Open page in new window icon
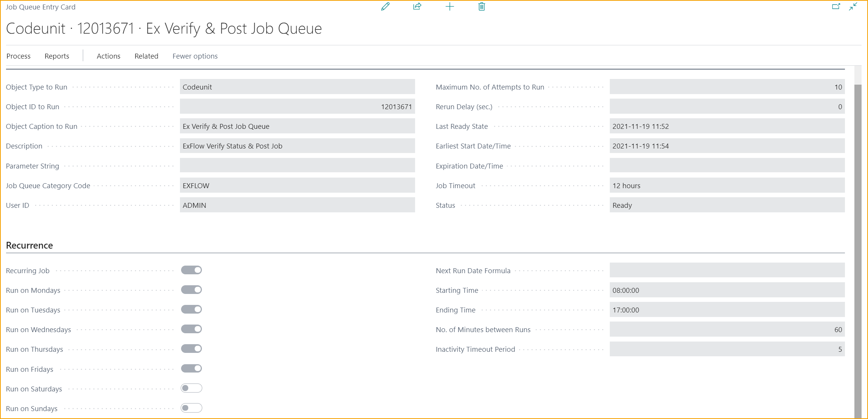Image resolution: width=868 pixels, height=419 pixels. pos(836,6)
